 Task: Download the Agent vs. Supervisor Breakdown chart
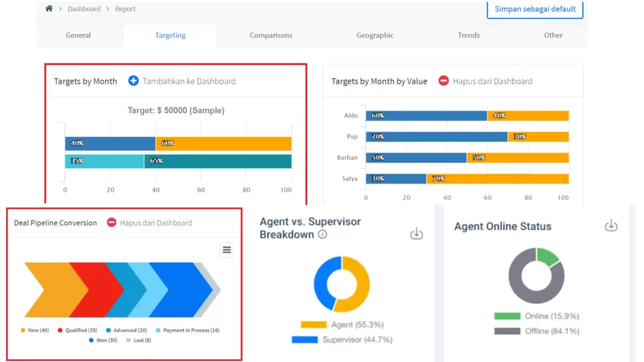416,234
